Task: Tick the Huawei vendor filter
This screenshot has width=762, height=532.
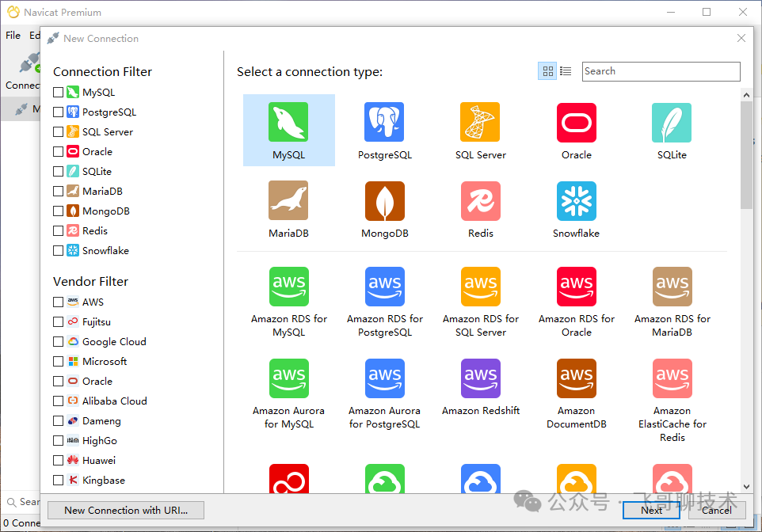Action: (59, 460)
